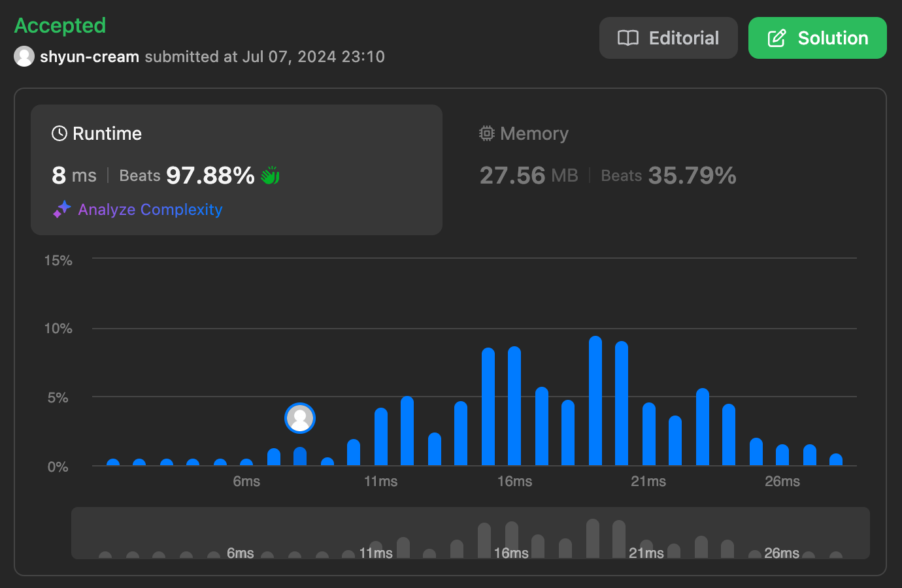Click the submitted at Jul 07, 2024 23:10 text
Screen dimensions: 902x588
click(265, 57)
